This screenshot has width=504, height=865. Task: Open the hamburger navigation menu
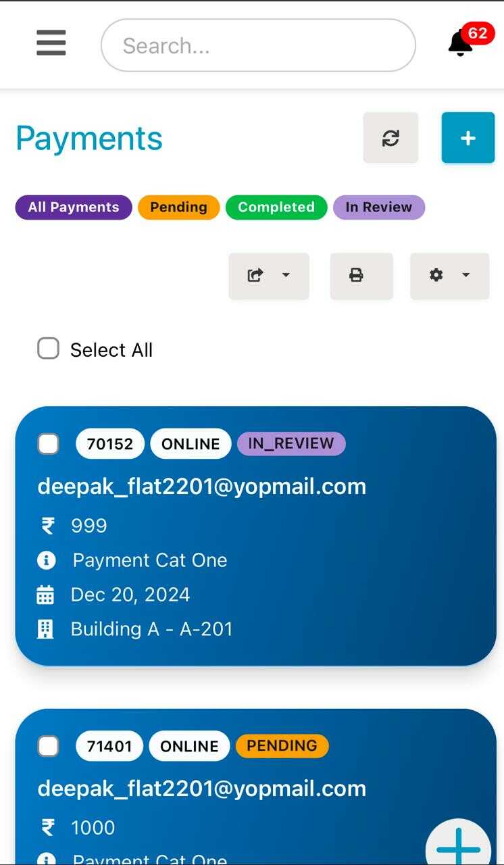51,43
